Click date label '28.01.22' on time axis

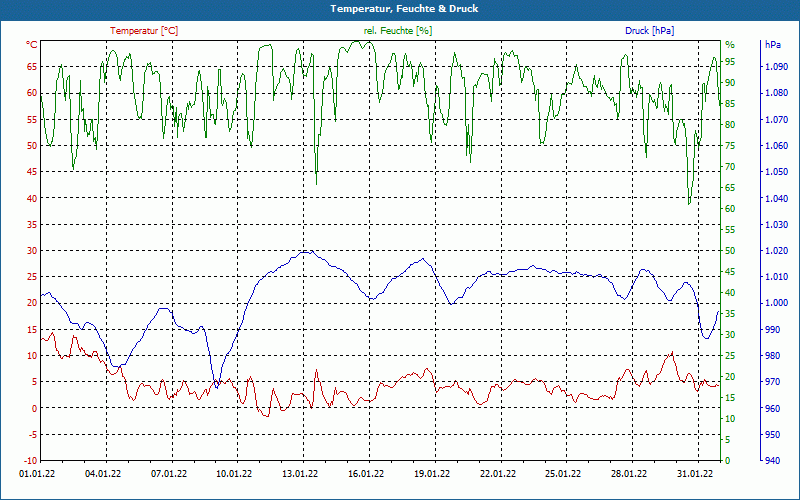pos(629,474)
